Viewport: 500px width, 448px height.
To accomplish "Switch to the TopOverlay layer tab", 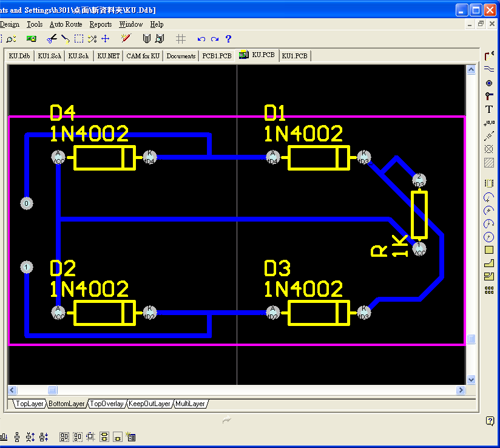I will pyautogui.click(x=107, y=404).
